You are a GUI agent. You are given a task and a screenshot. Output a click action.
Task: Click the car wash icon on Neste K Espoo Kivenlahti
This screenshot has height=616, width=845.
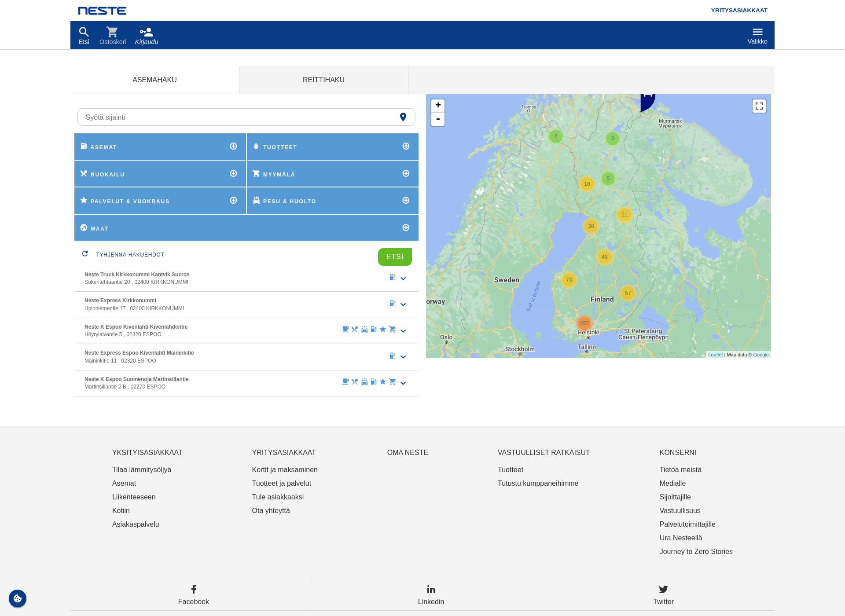(364, 329)
